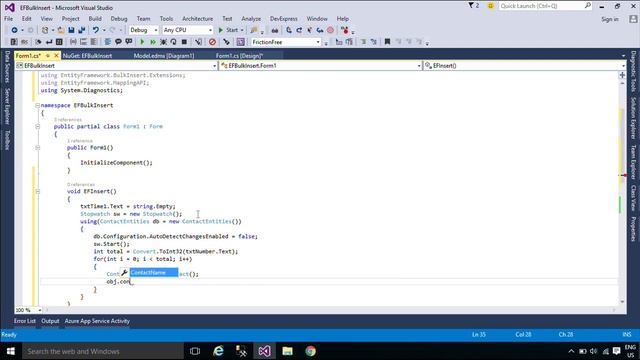
Task: Collapse the Form1 class outlining block
Action: (38, 127)
